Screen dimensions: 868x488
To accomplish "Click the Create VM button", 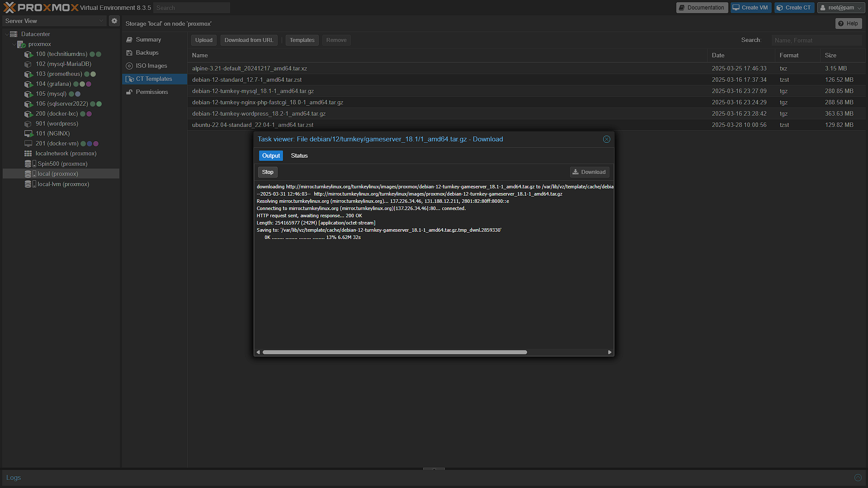I will pyautogui.click(x=750, y=8).
